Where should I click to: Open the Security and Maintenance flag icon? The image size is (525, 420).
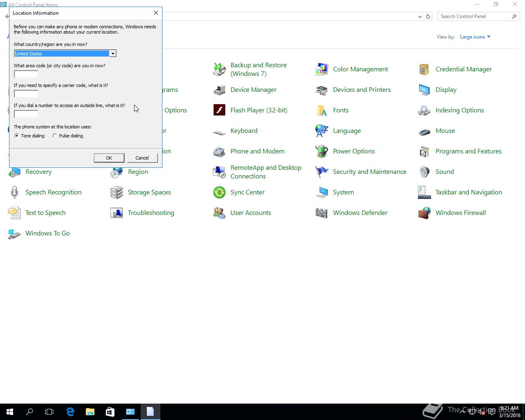coord(322,172)
